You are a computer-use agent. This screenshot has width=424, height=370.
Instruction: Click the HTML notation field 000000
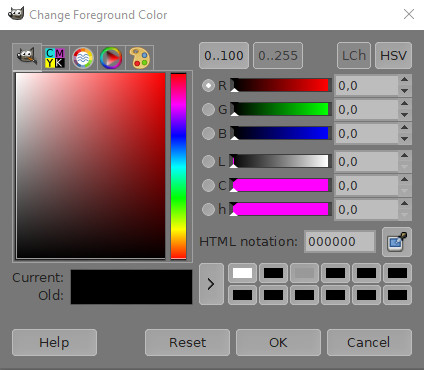tap(340, 242)
